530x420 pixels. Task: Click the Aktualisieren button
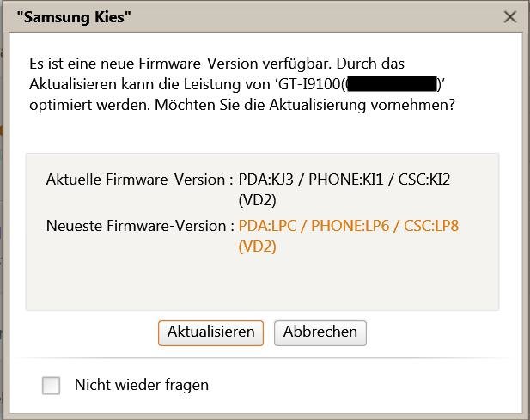210,332
